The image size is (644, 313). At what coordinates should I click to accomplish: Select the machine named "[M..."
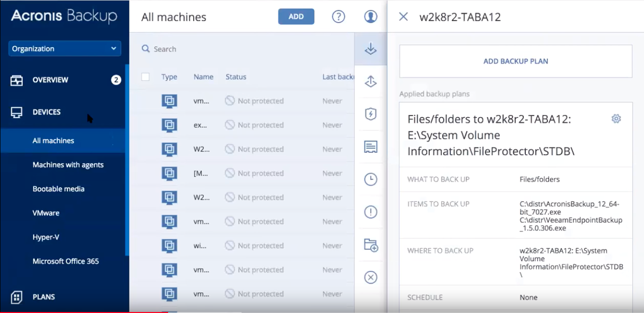pos(201,173)
